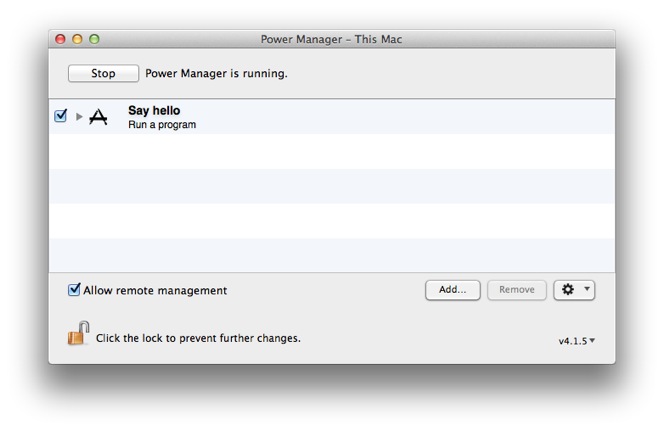This screenshot has height=431, width=664.
Task: Toggle Allow remote management checkbox
Action: tap(74, 290)
